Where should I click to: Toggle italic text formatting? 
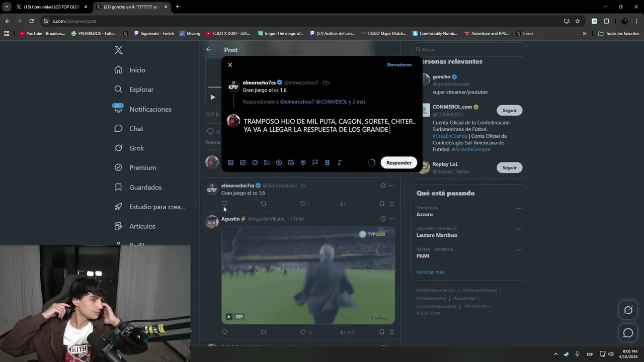339,162
